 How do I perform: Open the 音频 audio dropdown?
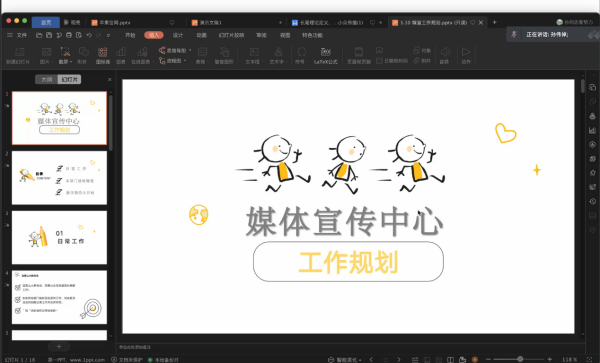(x=445, y=55)
